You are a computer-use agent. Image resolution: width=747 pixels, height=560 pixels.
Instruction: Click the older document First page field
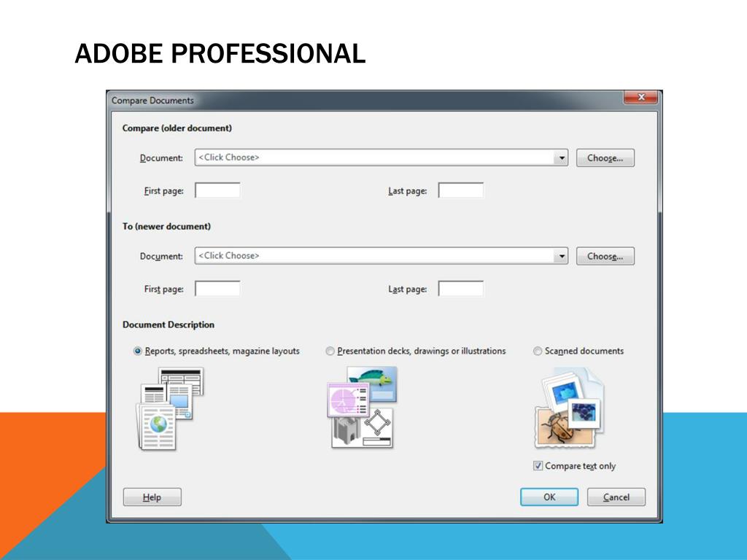217,190
